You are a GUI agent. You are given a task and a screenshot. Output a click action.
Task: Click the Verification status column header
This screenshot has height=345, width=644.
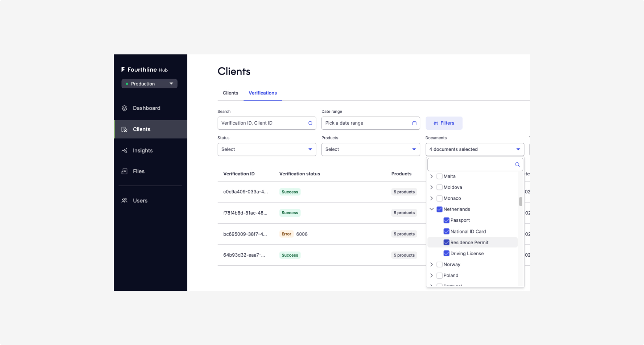[x=300, y=174]
